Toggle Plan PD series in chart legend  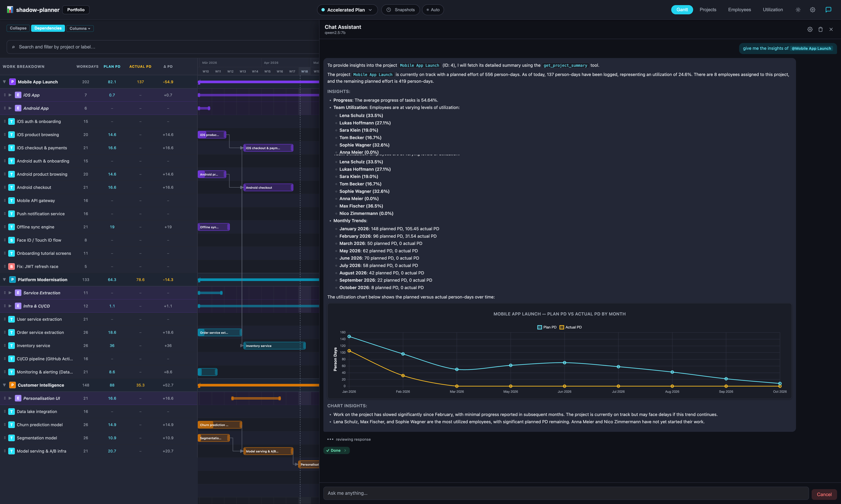547,327
